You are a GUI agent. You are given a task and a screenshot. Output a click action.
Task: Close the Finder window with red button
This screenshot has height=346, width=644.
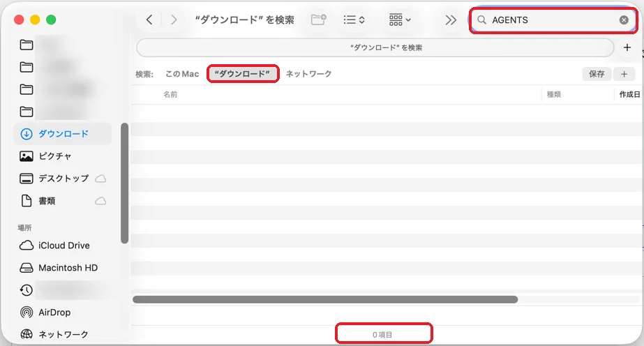coord(19,20)
